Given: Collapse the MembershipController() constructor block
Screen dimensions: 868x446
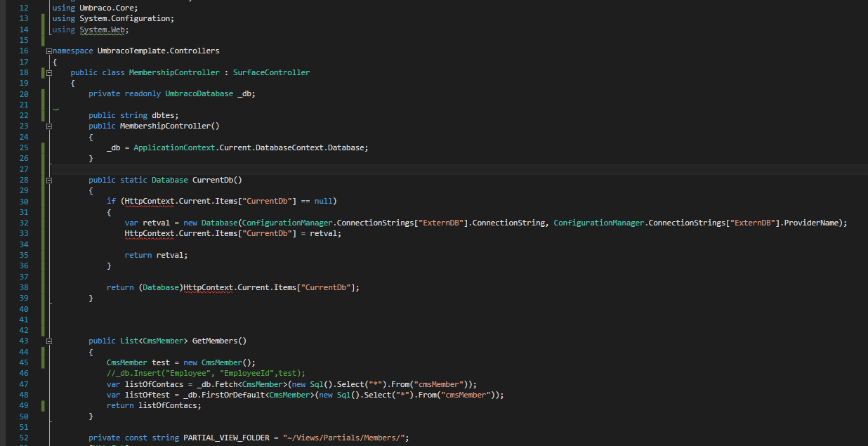Looking at the screenshot, I should [x=48, y=126].
